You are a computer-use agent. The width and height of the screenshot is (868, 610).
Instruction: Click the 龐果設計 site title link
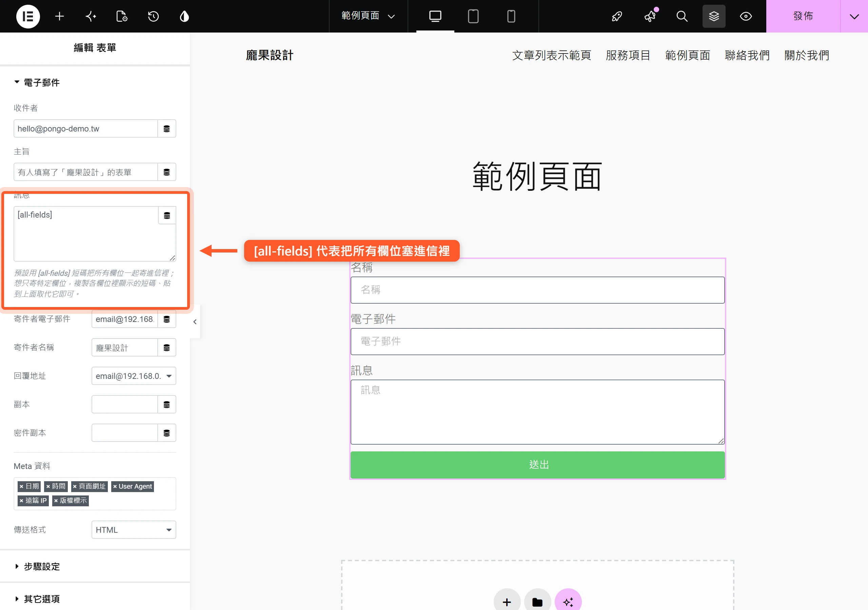[270, 56]
